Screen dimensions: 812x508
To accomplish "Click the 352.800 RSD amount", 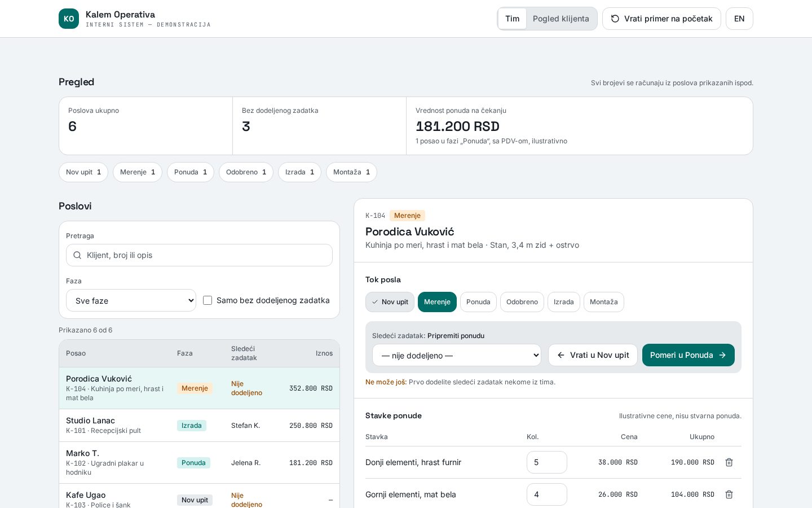I will 311,388.
